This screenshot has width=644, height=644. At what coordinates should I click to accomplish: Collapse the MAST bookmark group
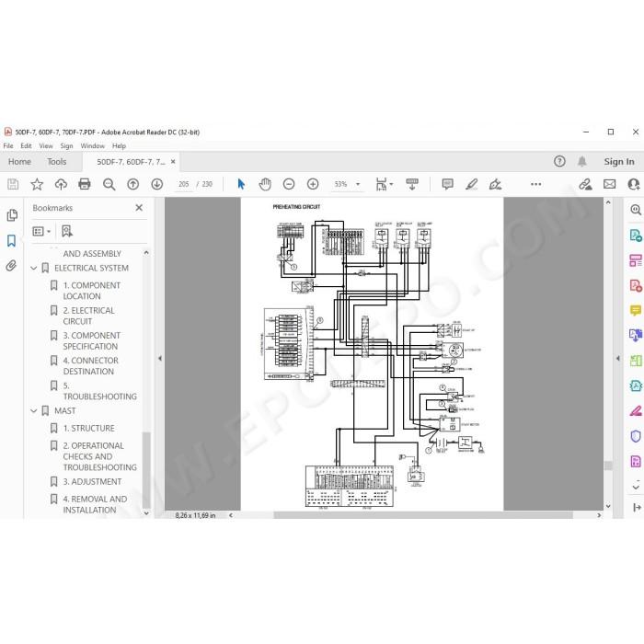[x=34, y=410]
